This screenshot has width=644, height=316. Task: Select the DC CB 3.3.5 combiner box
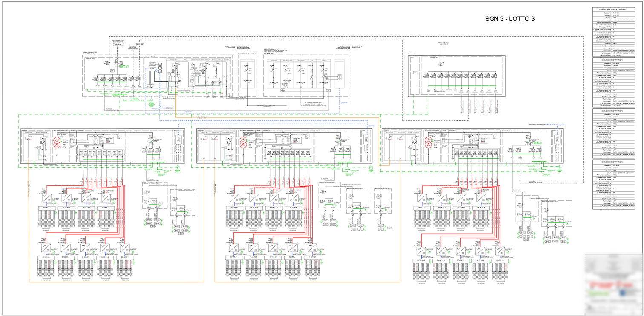tap(45, 257)
